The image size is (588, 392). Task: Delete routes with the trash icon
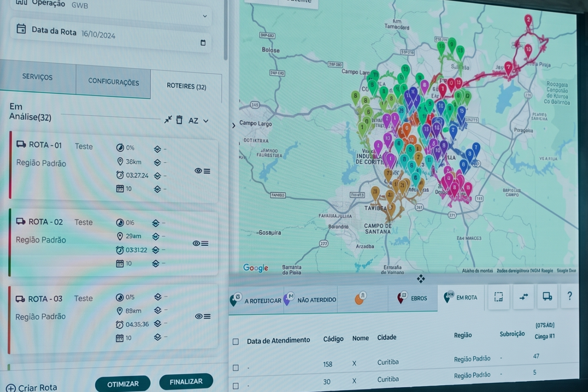coord(179,120)
